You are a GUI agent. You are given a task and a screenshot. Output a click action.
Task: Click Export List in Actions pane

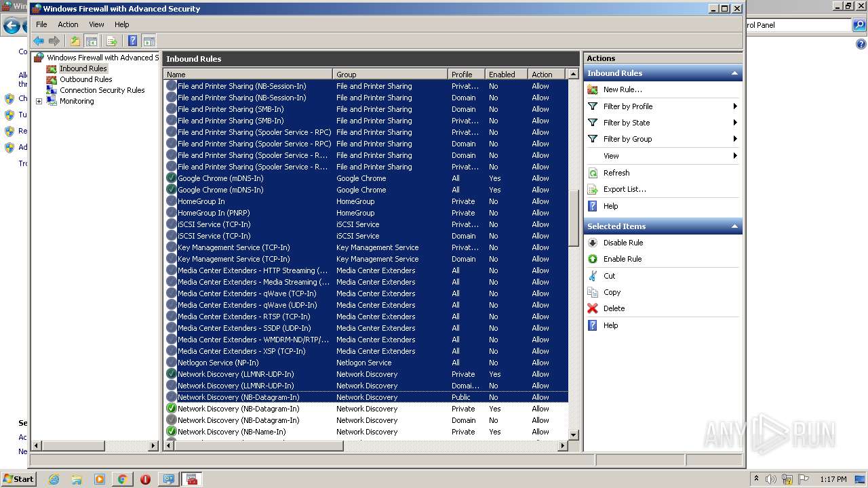point(625,189)
